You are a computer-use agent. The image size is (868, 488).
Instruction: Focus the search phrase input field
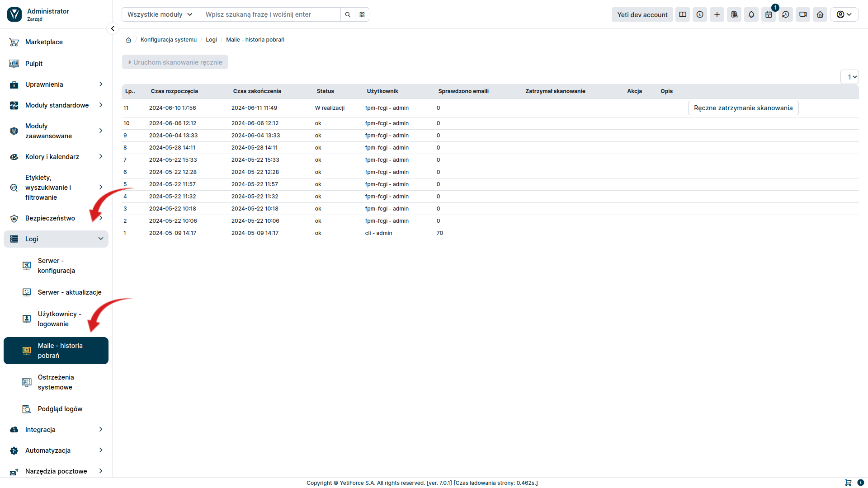(x=270, y=14)
